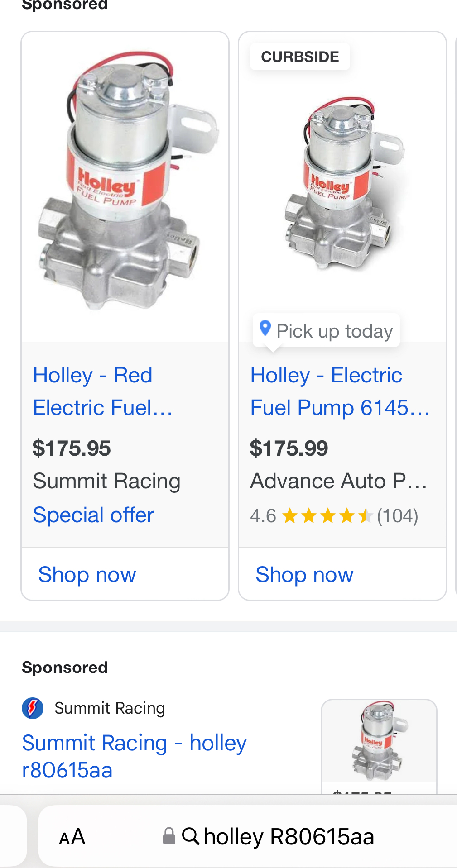The height and width of the screenshot is (868, 457).
Task: Tap the search magnifier icon
Action: (x=191, y=836)
